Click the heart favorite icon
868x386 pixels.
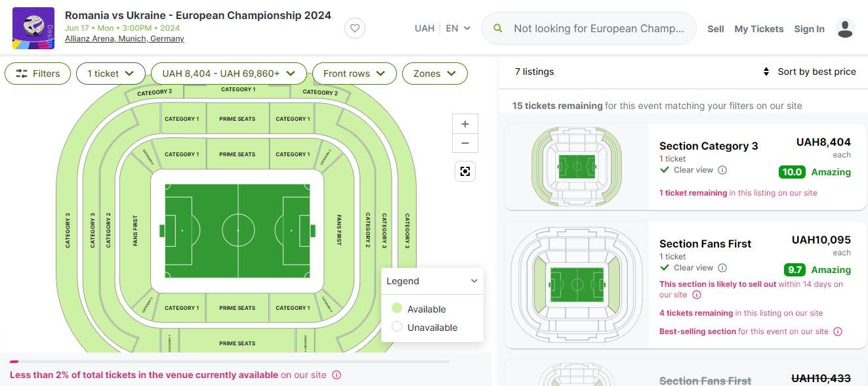(x=355, y=28)
